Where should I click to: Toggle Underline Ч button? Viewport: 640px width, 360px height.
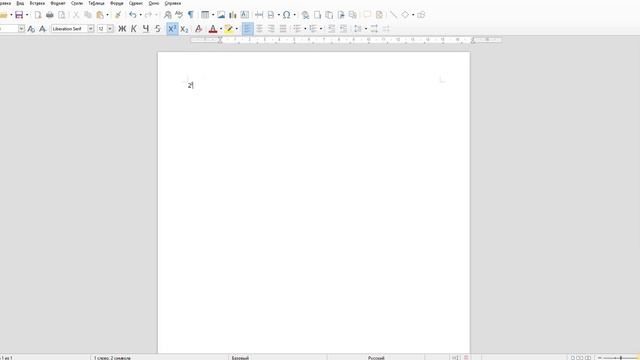(x=146, y=29)
